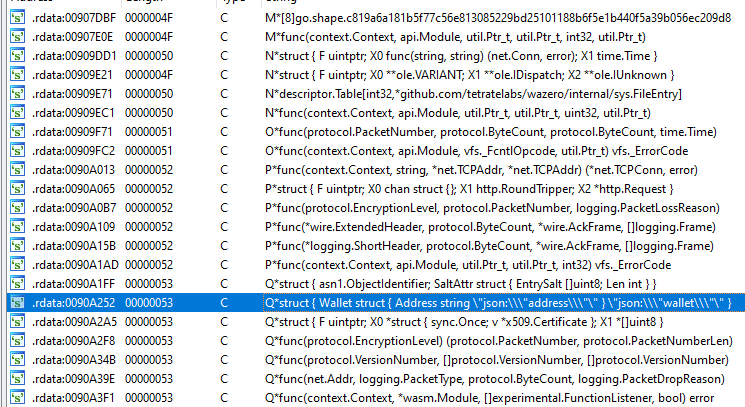The width and height of the screenshot is (745, 407).
Task: Select address .rdata:0090A1AD
Action: point(75,265)
